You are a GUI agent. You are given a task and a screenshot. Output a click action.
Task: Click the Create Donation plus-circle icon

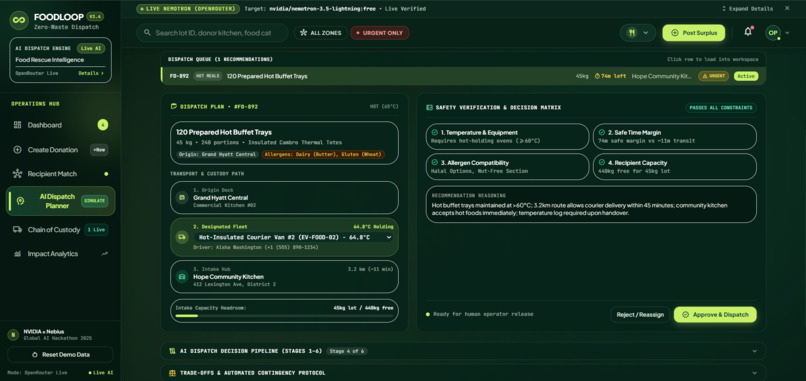click(x=17, y=150)
